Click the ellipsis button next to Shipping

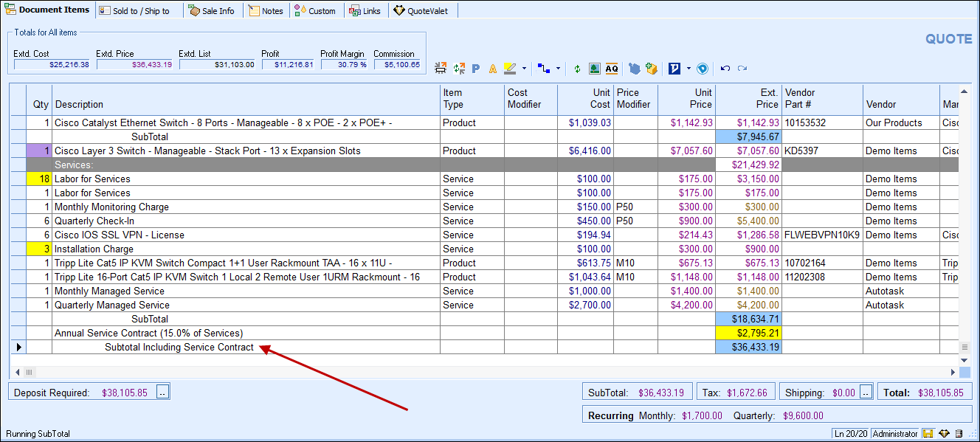[x=866, y=393]
